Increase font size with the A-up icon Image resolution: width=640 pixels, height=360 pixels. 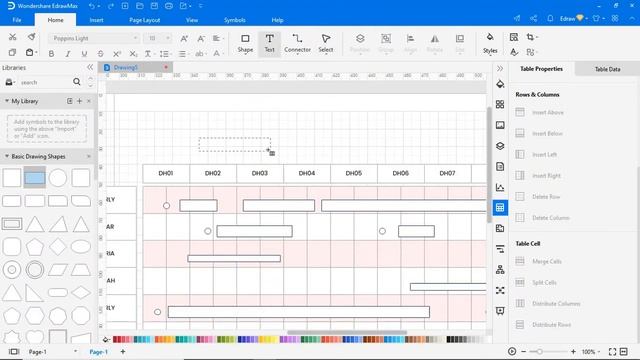(x=184, y=38)
